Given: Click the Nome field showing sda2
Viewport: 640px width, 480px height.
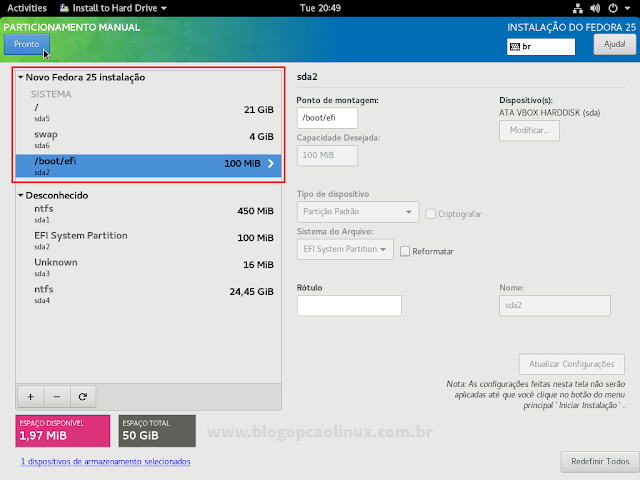Looking at the screenshot, I should 555,306.
